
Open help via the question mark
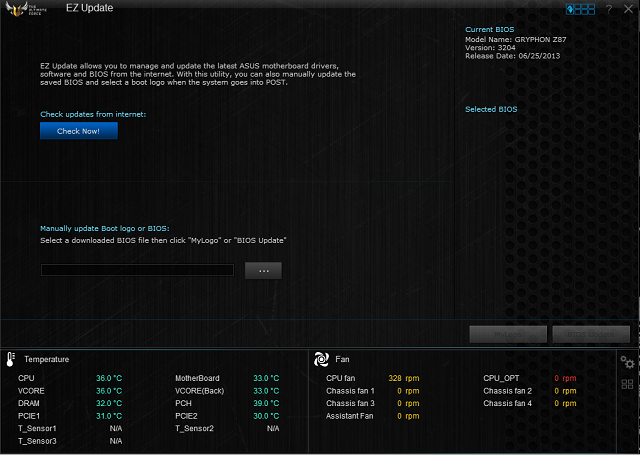608,9
